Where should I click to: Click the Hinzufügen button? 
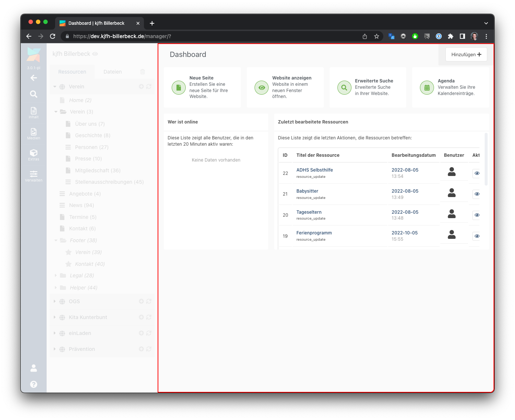tap(466, 54)
